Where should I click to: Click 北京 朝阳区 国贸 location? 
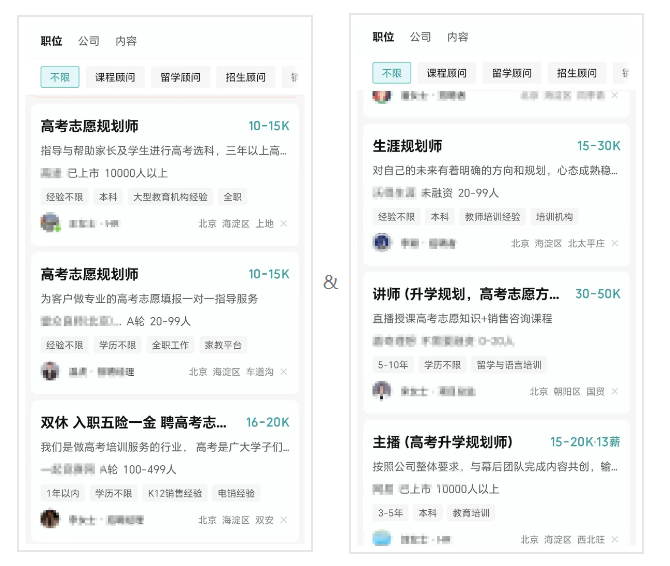(x=567, y=391)
